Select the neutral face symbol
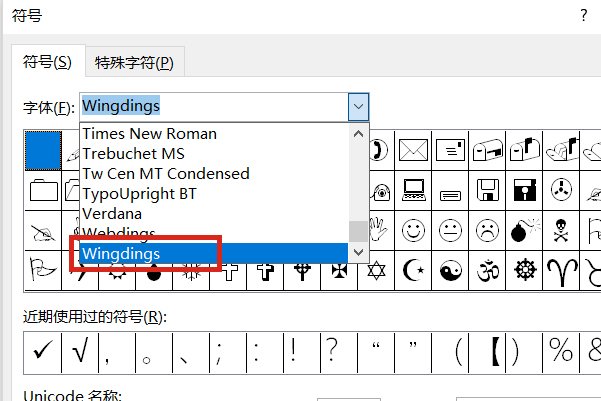The height and width of the screenshot is (401, 601). click(450, 231)
